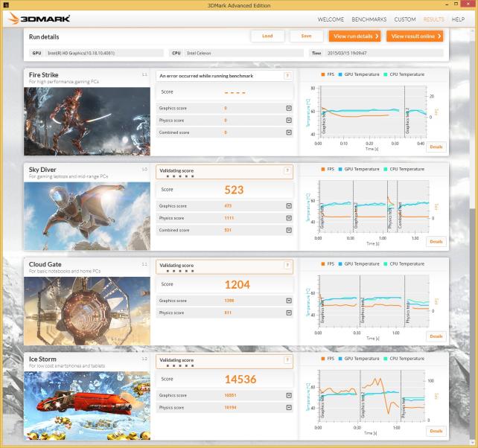478x448 pixels.
Task: Click the Sky Diver FPS chart
Action: 374,206
